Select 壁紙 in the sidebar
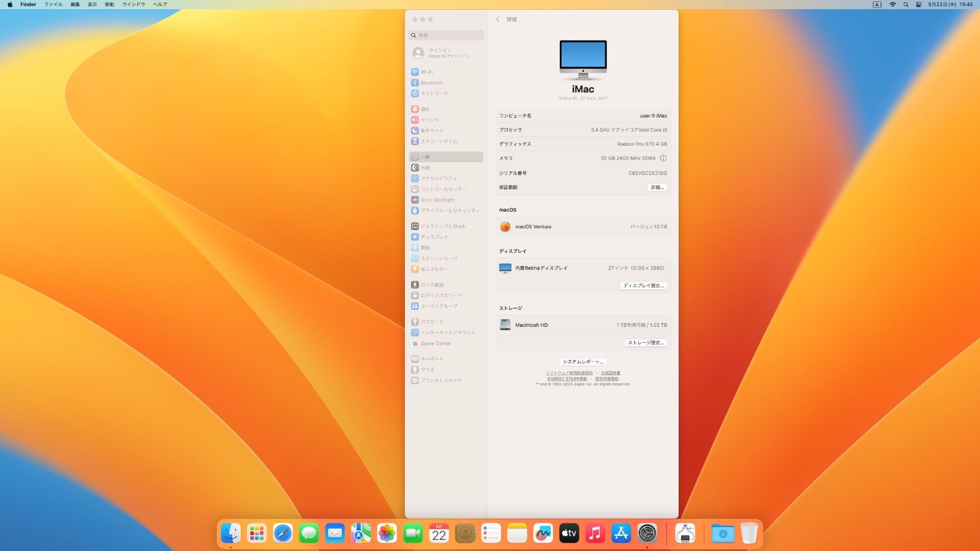Image resolution: width=980 pixels, height=551 pixels. [446, 248]
